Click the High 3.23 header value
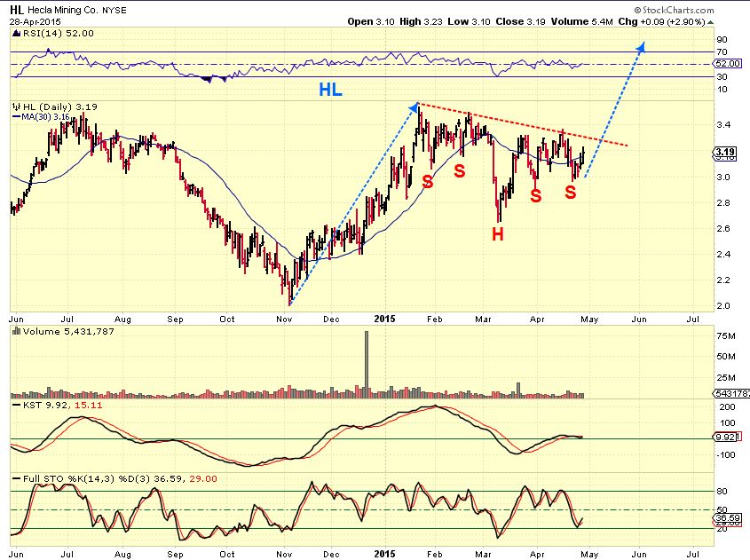Viewport: 750px width, 560px height. 421,21
